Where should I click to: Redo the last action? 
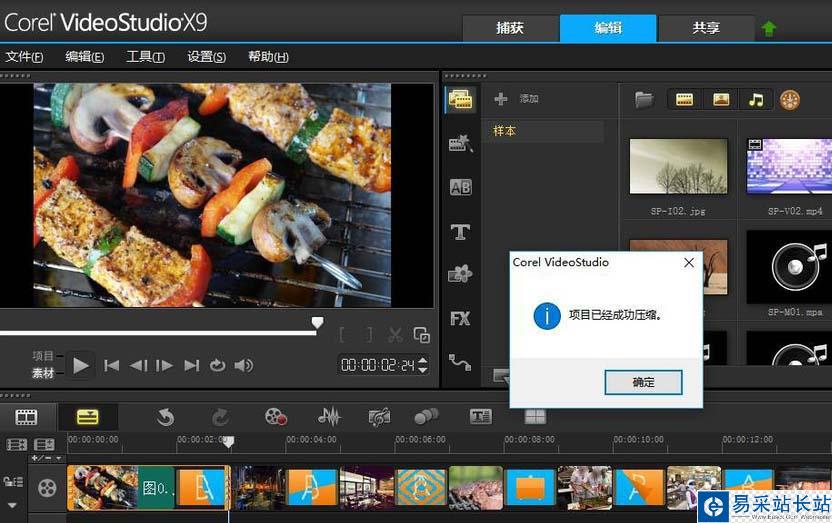coord(220,417)
